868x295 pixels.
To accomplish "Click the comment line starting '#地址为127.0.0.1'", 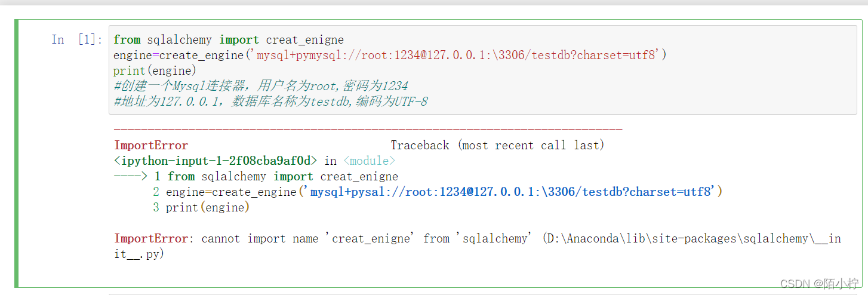I will 270,102.
